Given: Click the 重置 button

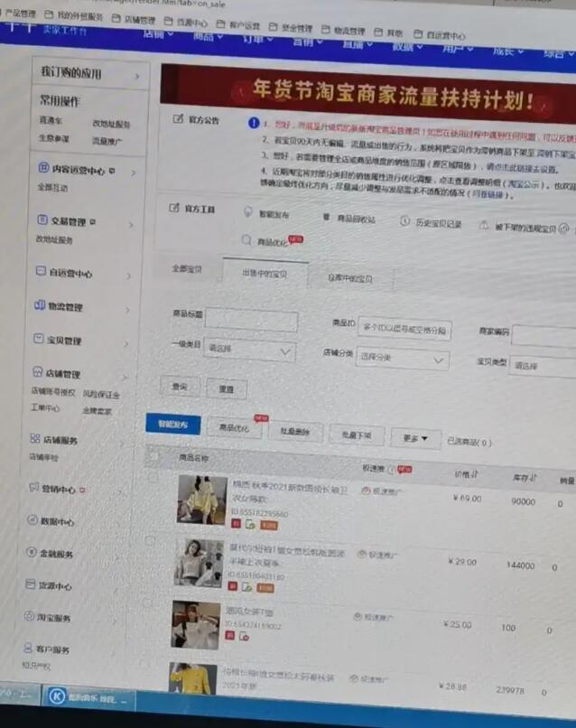Looking at the screenshot, I should tap(227, 389).
